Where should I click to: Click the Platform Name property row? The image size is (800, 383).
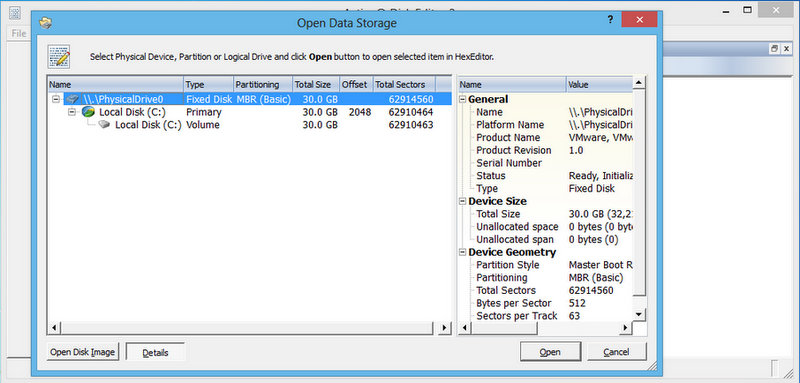click(x=545, y=124)
